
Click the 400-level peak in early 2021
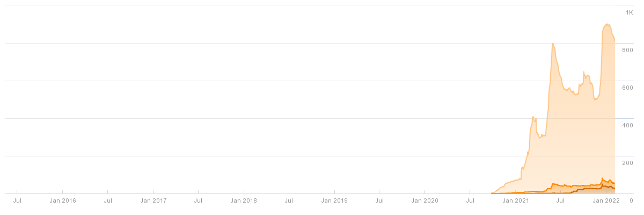tap(533, 117)
